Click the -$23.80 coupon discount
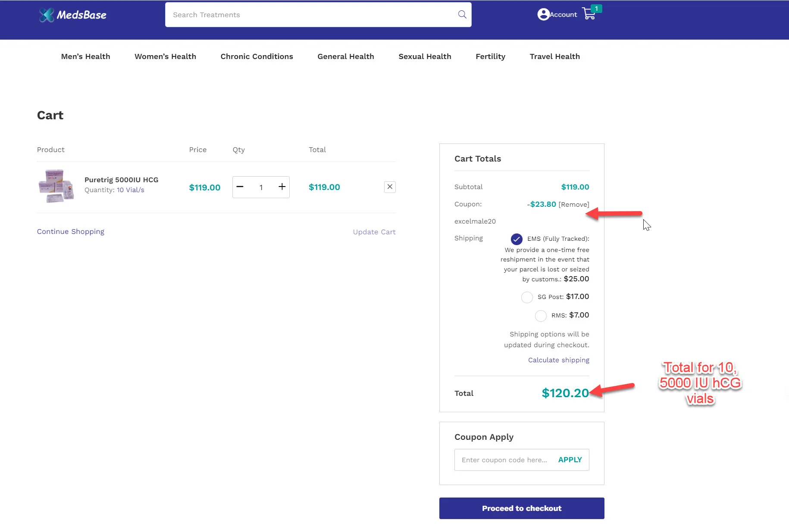The image size is (789, 532). (x=542, y=204)
